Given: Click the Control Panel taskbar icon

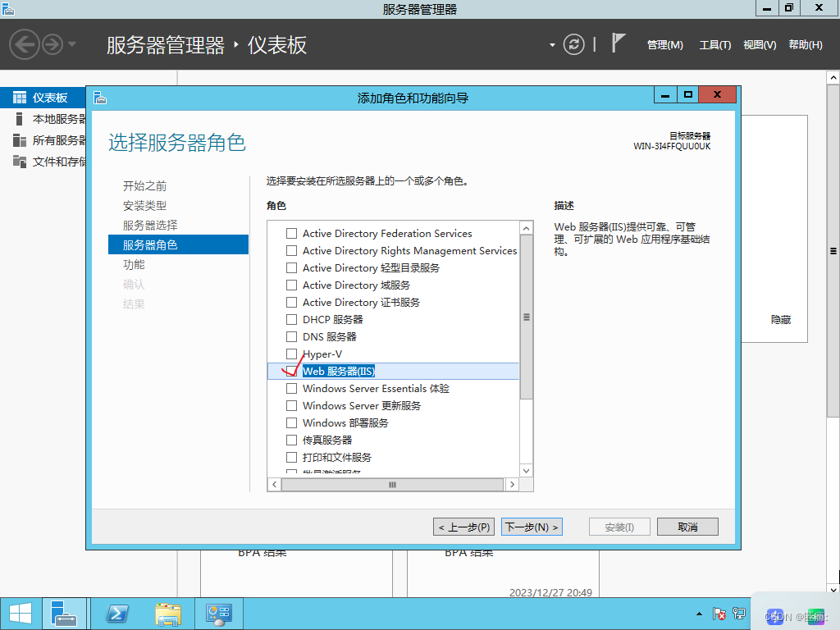Looking at the screenshot, I should (218, 614).
